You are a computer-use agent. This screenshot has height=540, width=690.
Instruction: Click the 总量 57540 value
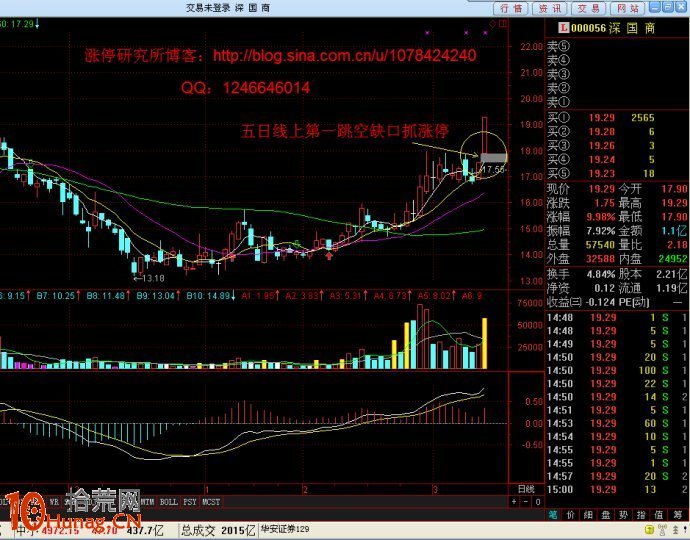600,245
